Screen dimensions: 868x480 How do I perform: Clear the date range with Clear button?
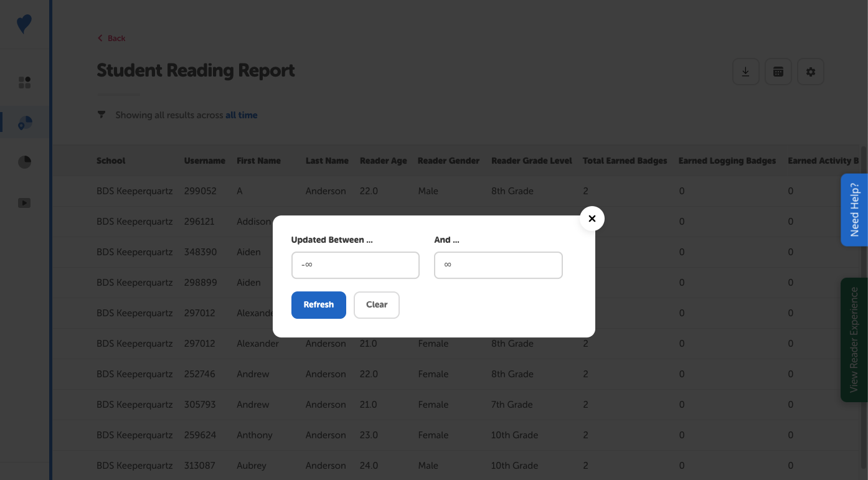point(376,304)
